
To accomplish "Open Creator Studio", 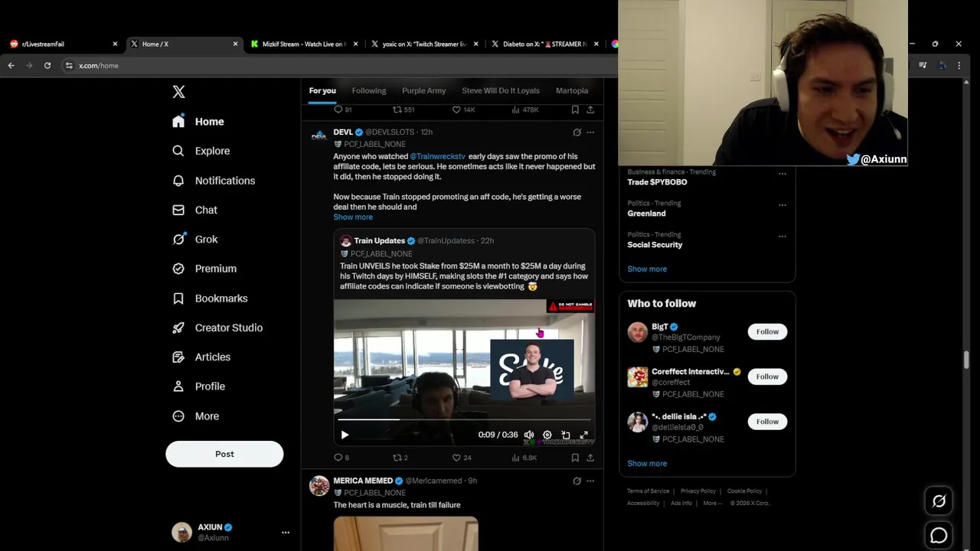I will pyautogui.click(x=217, y=328).
